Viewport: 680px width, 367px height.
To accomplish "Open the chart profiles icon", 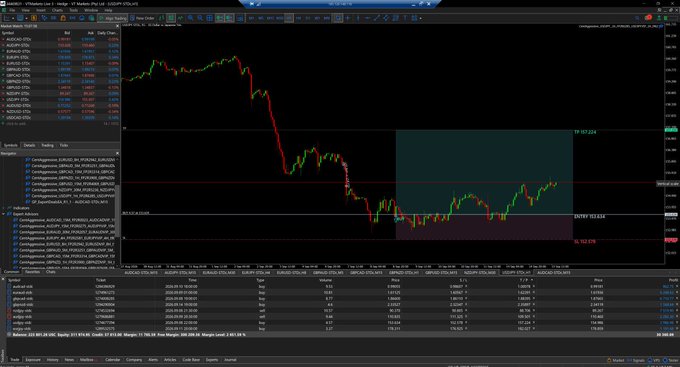I will (x=20, y=18).
